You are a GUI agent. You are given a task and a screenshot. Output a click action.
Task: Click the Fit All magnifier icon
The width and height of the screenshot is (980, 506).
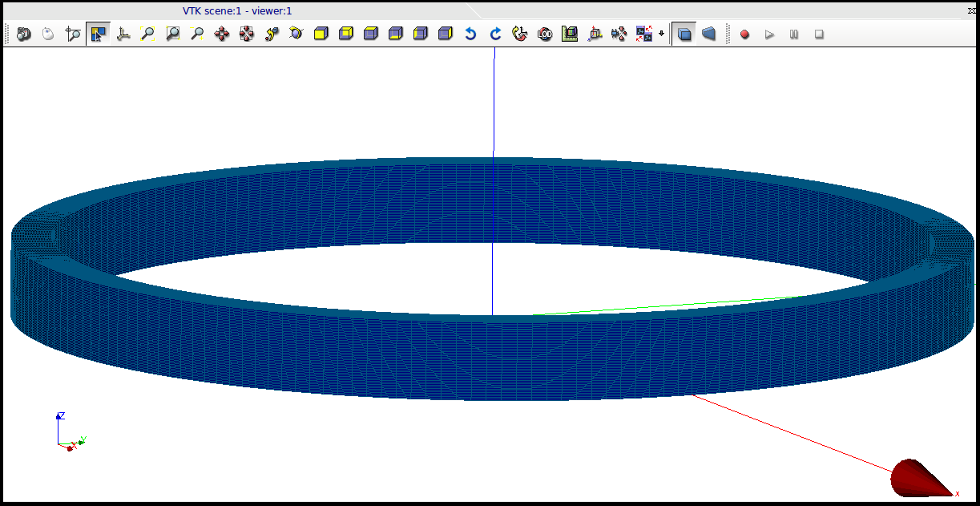click(x=147, y=34)
